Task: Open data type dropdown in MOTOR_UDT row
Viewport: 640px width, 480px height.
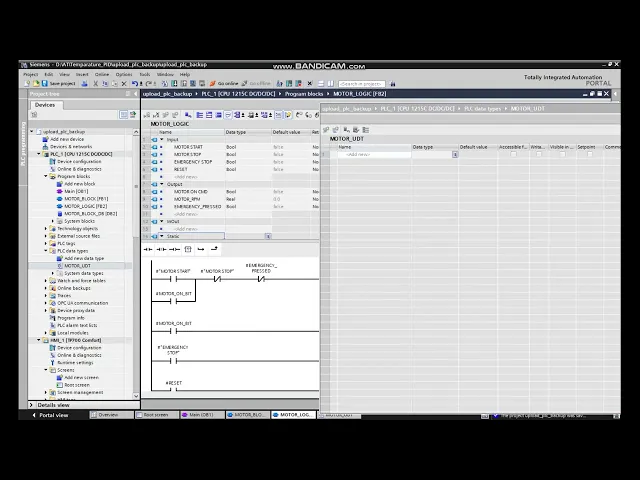Action: pos(455,154)
